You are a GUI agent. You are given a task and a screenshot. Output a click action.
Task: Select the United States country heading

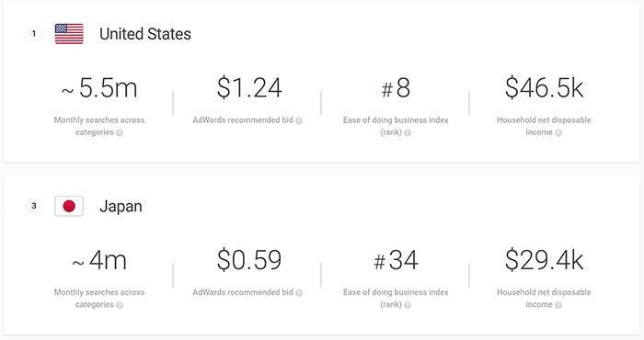pos(145,34)
